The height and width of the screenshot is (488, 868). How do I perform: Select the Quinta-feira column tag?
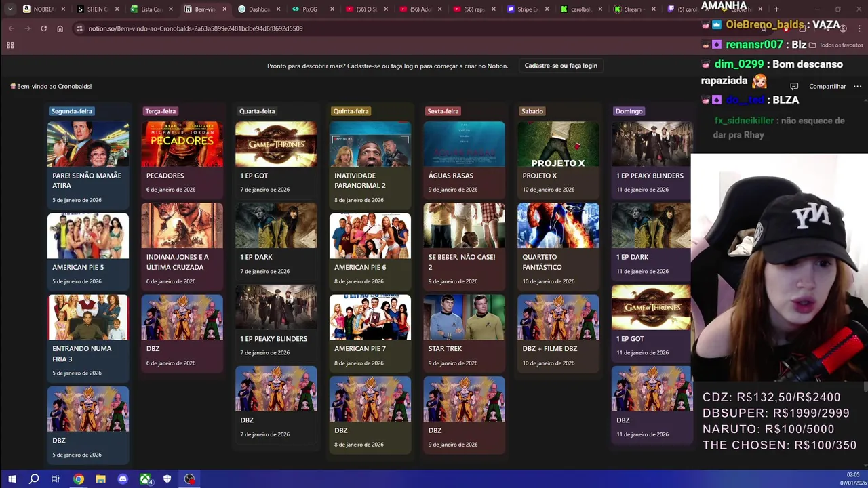point(351,111)
